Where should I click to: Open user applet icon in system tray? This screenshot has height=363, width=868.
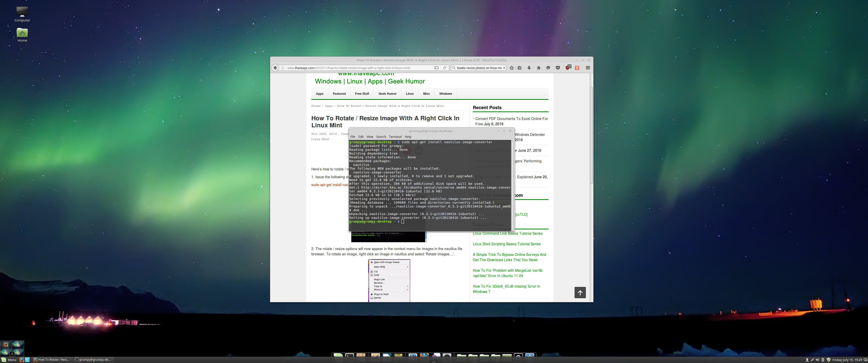tap(807, 360)
